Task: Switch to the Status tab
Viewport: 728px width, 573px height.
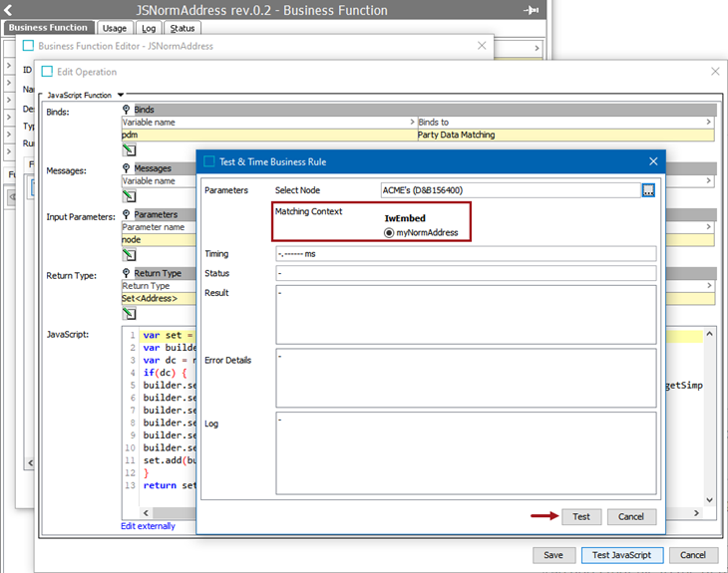Action: click(x=182, y=28)
